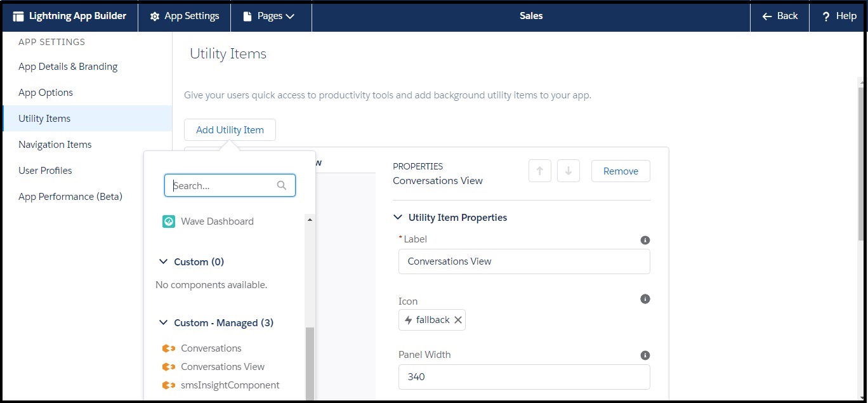Click the info icon next to Icon field
868x403 pixels.
tap(645, 298)
